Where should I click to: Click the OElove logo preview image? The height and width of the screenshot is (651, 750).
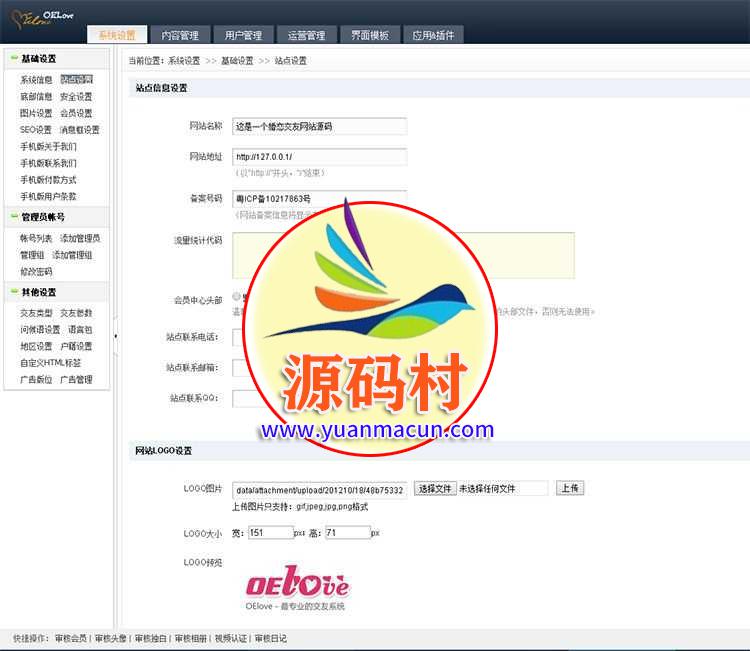297,588
